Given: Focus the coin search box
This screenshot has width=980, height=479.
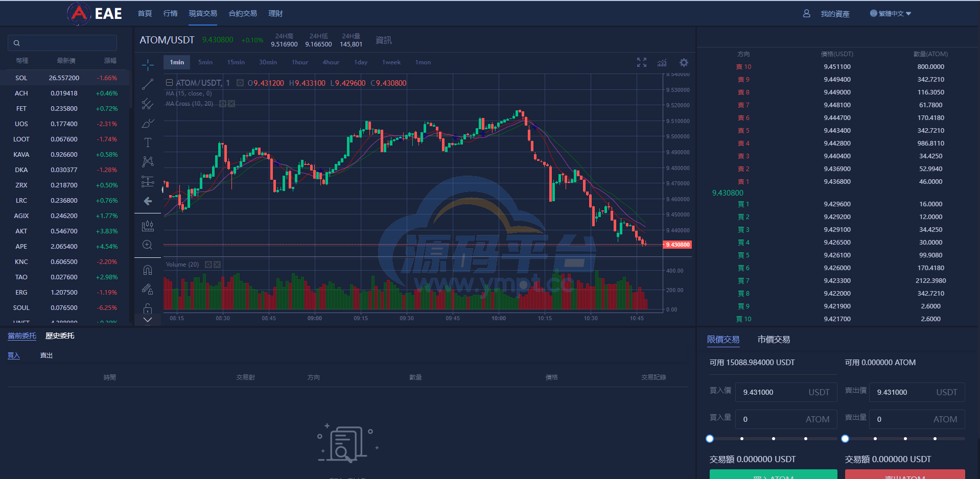Looking at the screenshot, I should 62,43.
